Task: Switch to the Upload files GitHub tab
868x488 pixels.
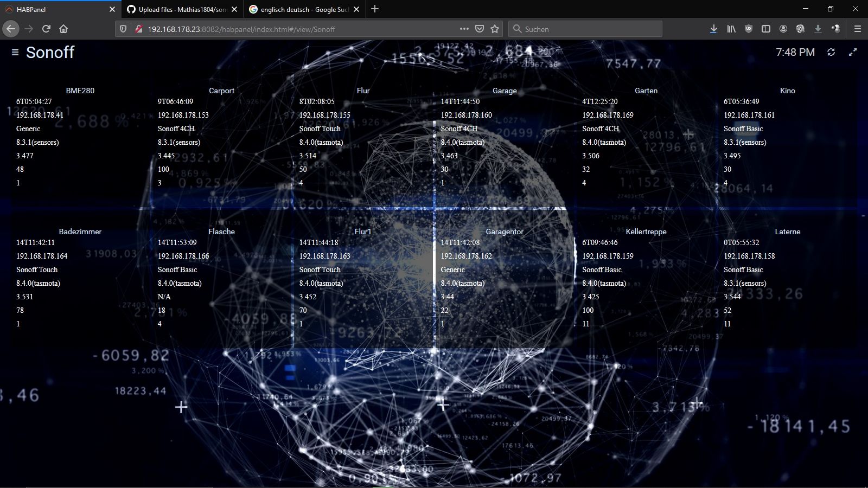Action: click(x=182, y=9)
